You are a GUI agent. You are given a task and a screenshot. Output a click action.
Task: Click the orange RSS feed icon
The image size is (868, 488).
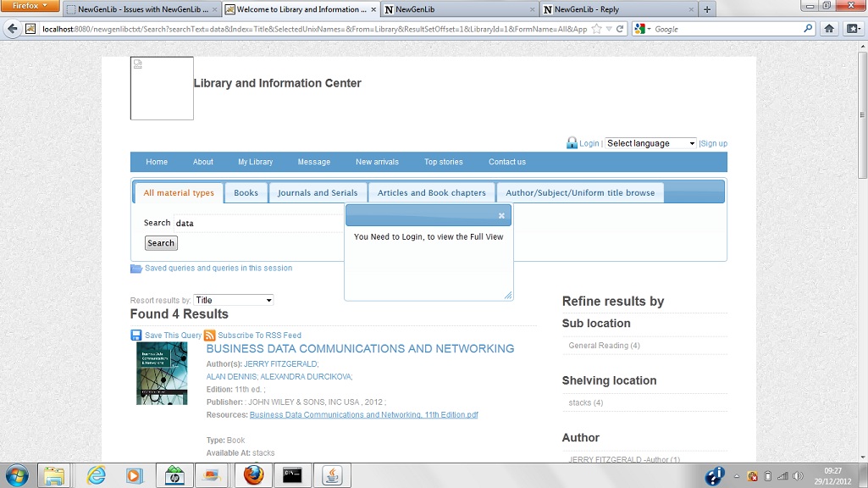[209, 335]
